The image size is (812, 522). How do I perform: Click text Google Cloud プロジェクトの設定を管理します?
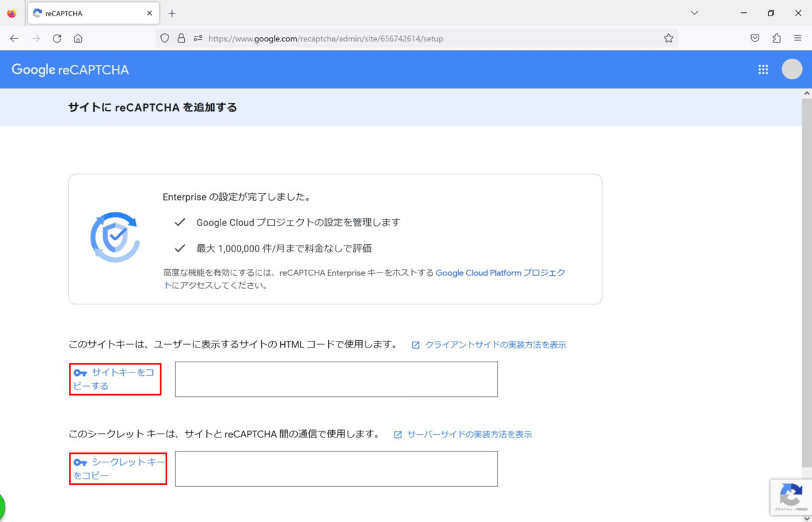(298, 222)
